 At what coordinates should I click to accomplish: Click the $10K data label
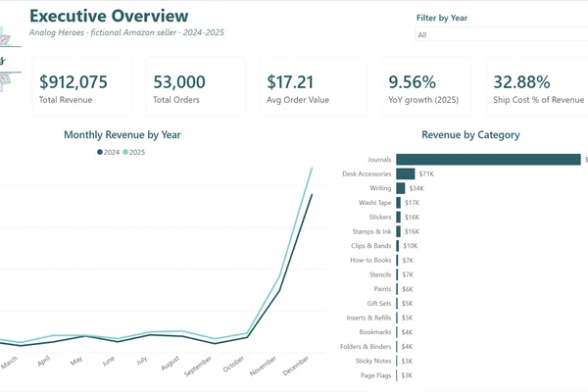[411, 246]
